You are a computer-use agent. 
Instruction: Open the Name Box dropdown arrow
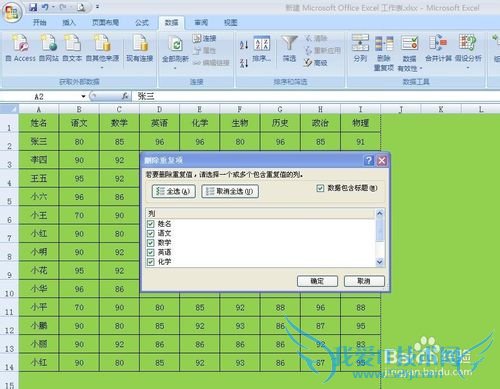[83, 96]
